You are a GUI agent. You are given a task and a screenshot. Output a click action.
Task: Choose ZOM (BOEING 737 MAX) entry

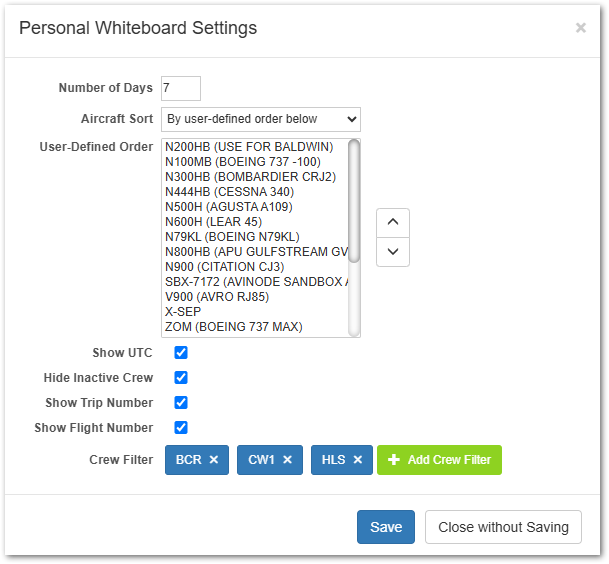tap(233, 327)
